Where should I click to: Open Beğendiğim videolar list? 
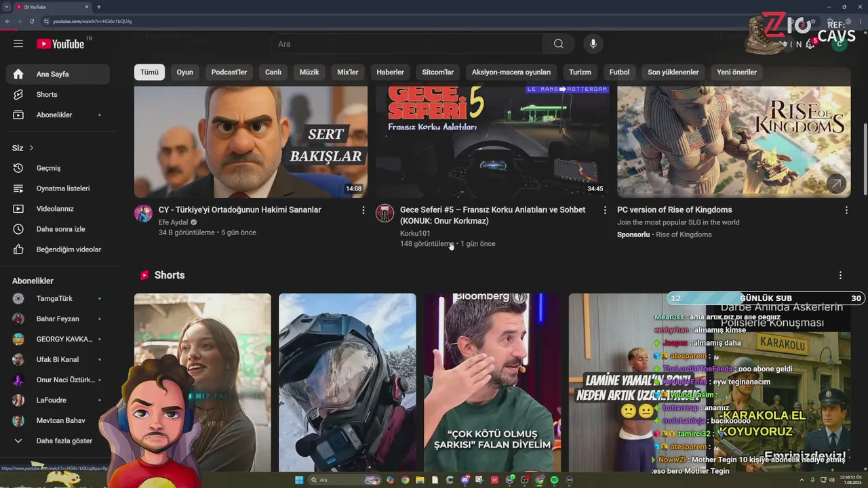(x=58, y=249)
